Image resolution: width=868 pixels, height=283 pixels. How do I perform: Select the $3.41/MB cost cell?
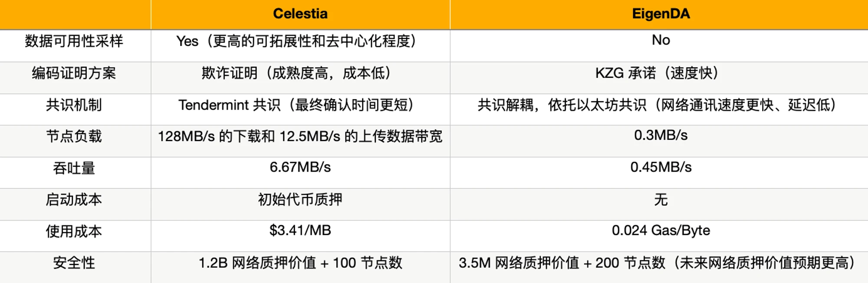click(x=300, y=231)
